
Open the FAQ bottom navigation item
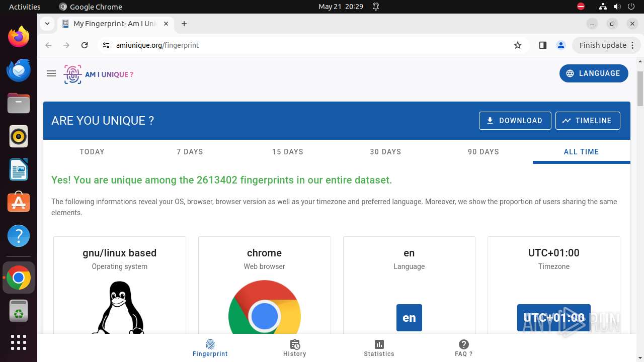point(464,348)
